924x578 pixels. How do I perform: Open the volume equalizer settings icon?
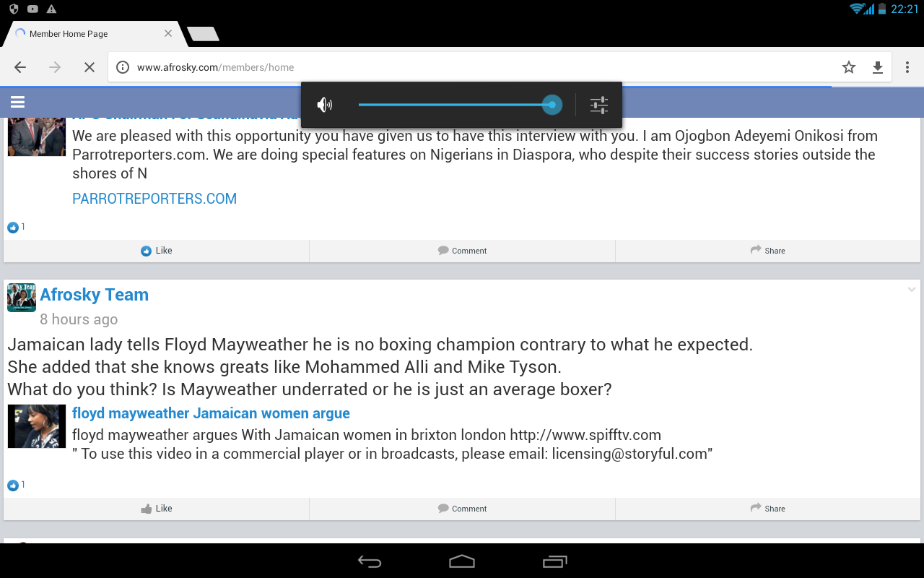pos(599,105)
